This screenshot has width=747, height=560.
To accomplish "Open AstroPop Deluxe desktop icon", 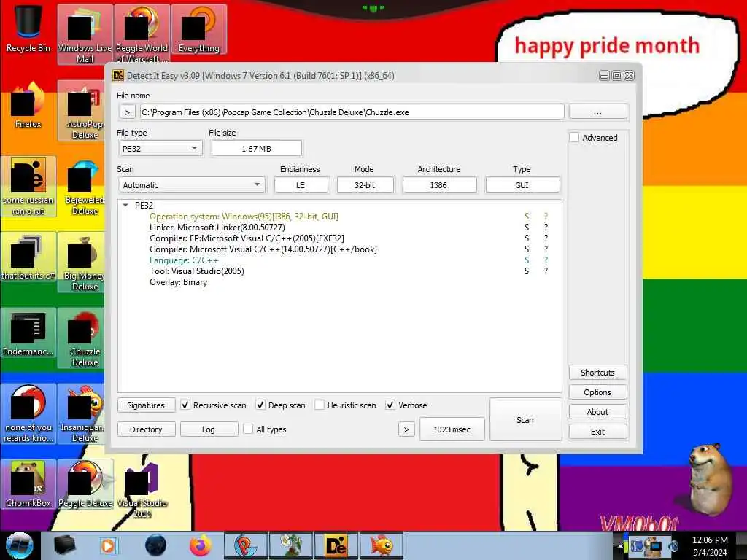I will [82, 111].
